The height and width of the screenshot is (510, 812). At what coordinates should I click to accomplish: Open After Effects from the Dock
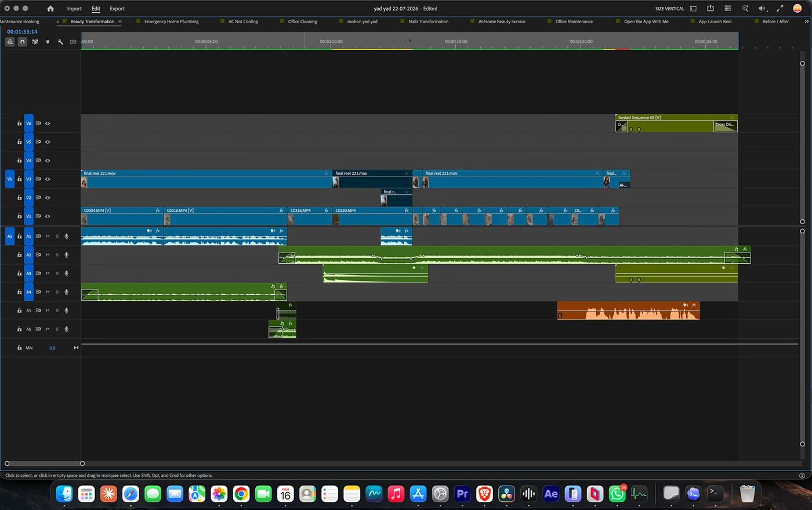coord(551,494)
